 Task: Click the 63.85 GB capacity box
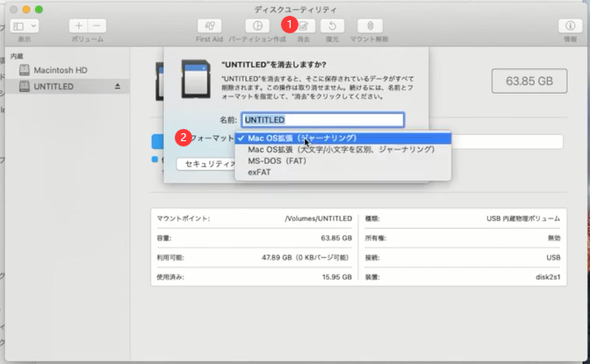[x=529, y=81]
